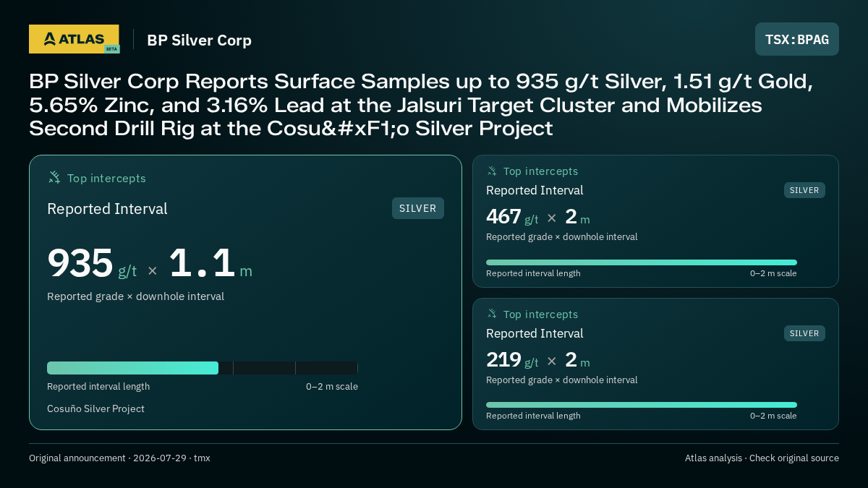Screen dimensions: 868x488
Task: Click the SILVER tag on the 219 g/t card
Action: point(804,333)
